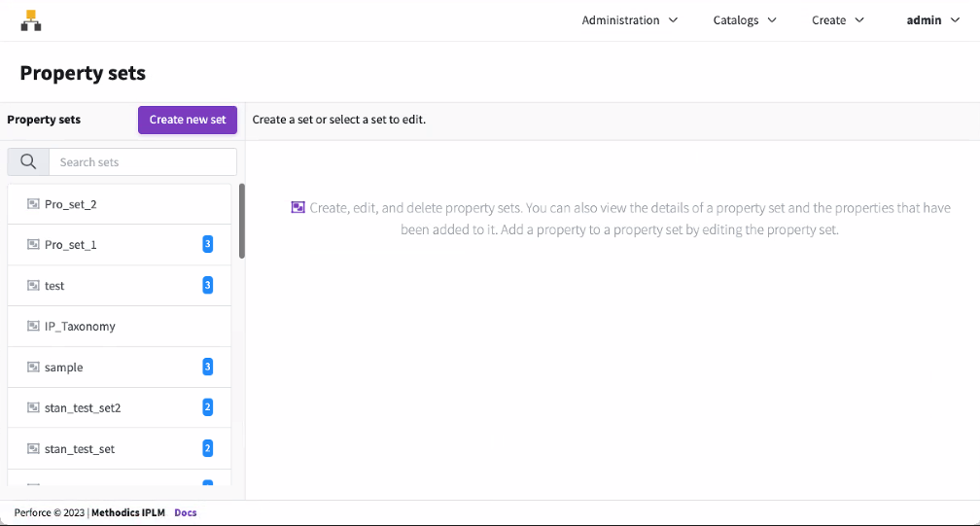Click the icon next to IP_Taxonomy
This screenshot has height=526, width=980.
coord(33,327)
